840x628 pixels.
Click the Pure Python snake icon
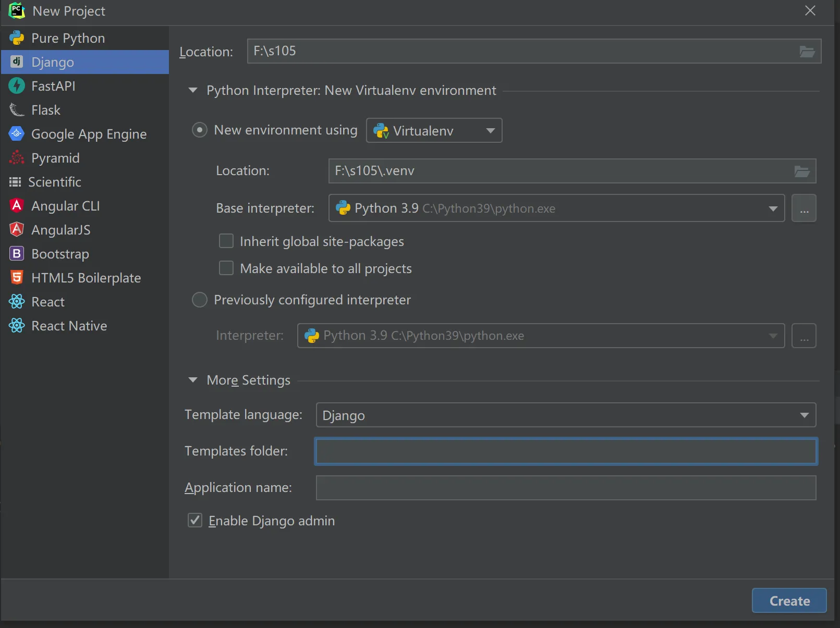tap(17, 38)
